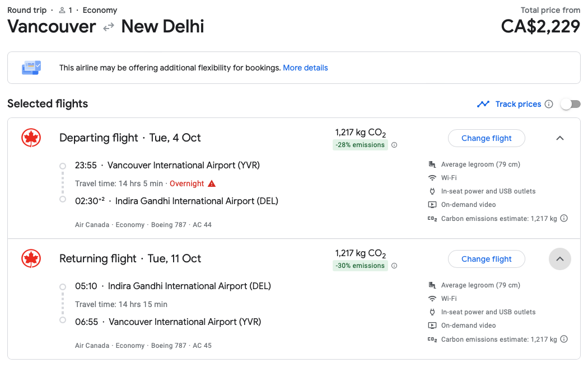This screenshot has height=368, width=588.
Task: Click the red Overnight warning icon
Action: (212, 183)
